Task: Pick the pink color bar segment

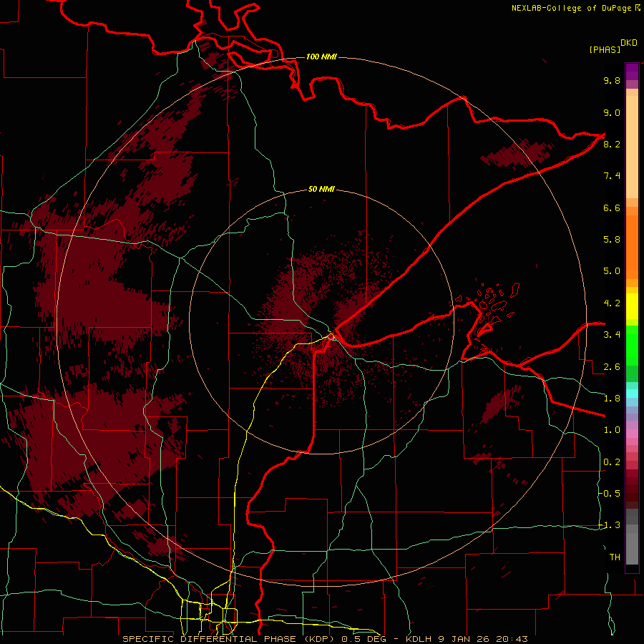Action: (x=632, y=434)
